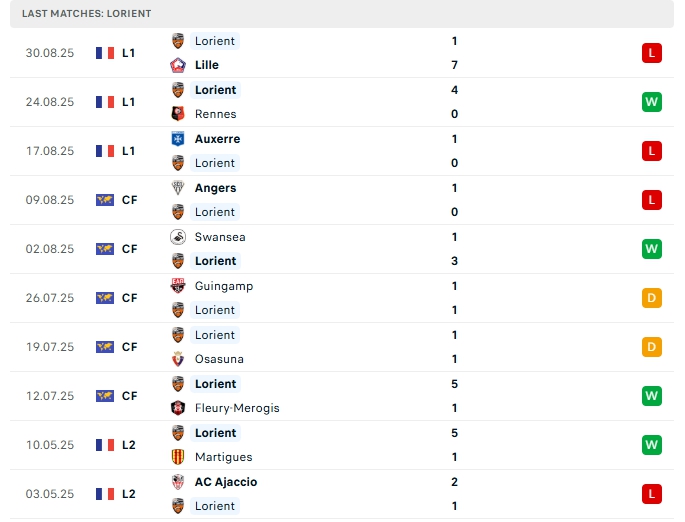Click the Lille team crest
This screenshot has width=685, height=522.
(x=178, y=65)
